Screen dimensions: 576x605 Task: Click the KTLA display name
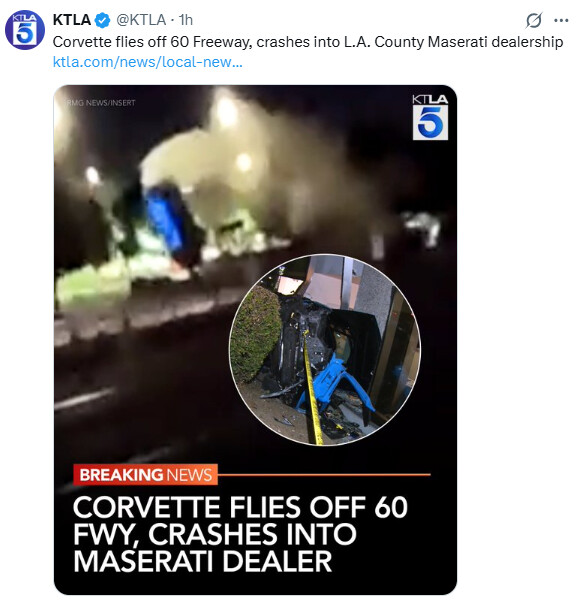tap(72, 20)
